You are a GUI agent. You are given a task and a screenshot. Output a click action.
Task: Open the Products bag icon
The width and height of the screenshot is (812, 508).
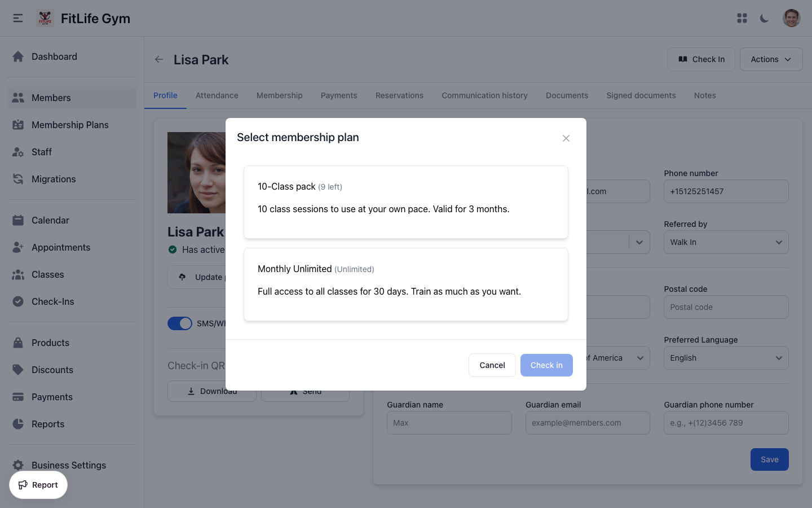pyautogui.click(x=18, y=343)
